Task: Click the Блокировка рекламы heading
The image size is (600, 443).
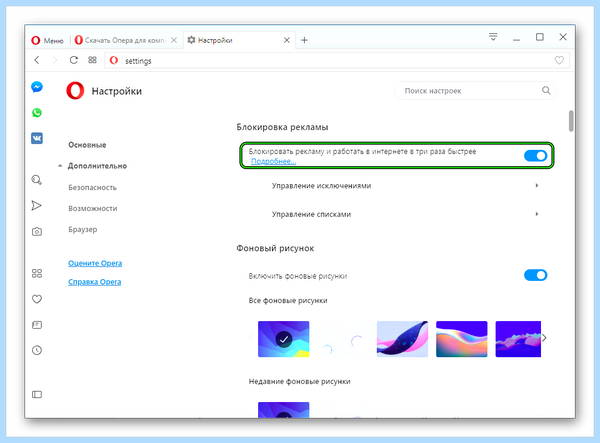Action: [282, 127]
